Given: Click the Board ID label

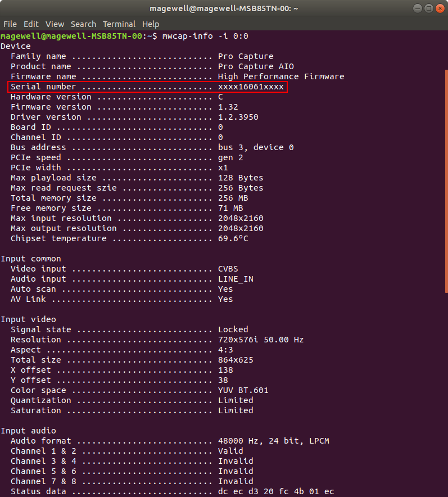Looking at the screenshot, I should coord(31,128).
